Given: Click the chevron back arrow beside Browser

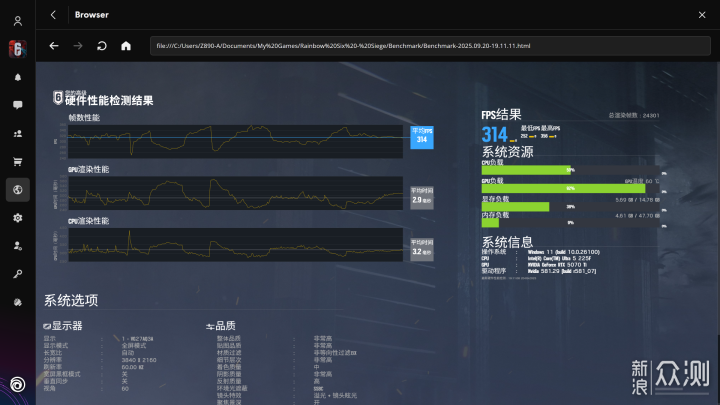Looking at the screenshot, I should point(53,15).
